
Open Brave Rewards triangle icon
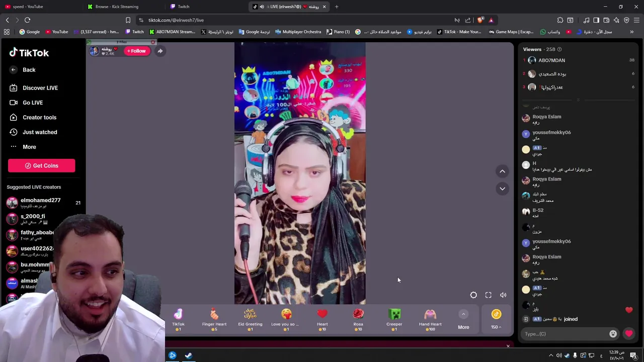point(491,20)
